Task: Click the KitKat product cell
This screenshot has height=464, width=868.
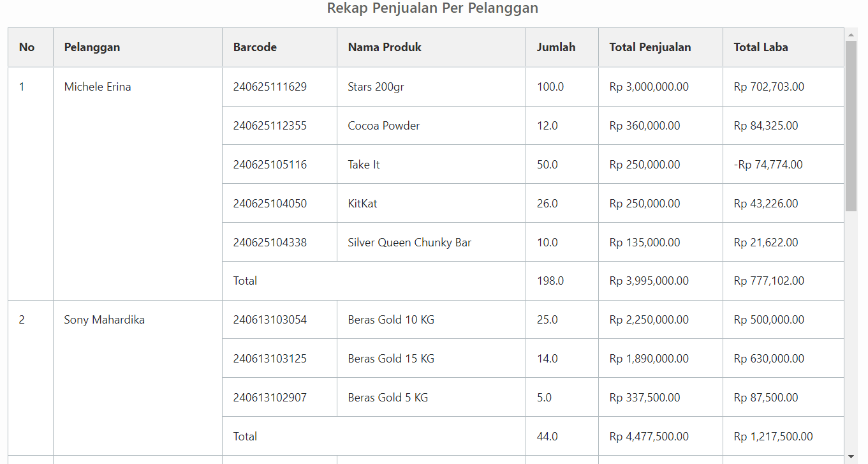Action: click(362, 204)
